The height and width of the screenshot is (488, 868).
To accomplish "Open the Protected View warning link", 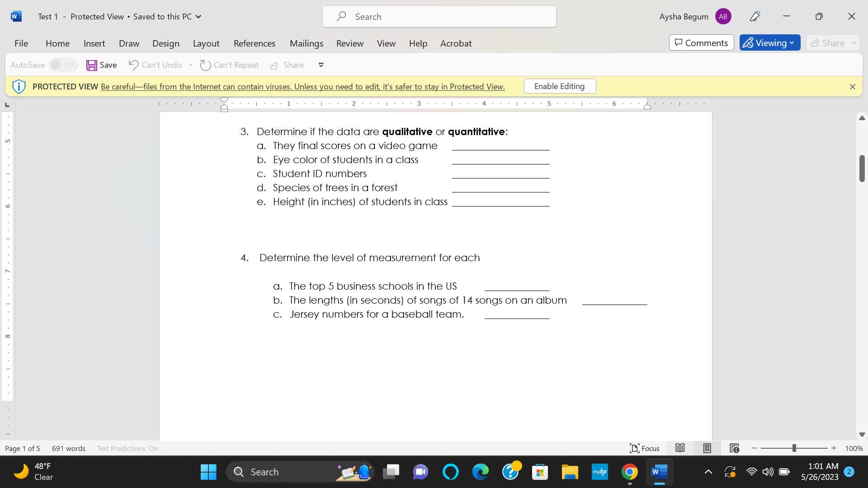I will coord(302,86).
